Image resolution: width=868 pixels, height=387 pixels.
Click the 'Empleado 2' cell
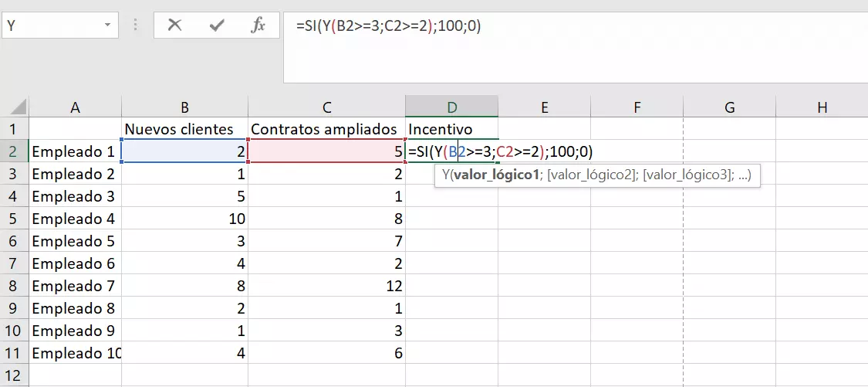pyautogui.click(x=76, y=174)
